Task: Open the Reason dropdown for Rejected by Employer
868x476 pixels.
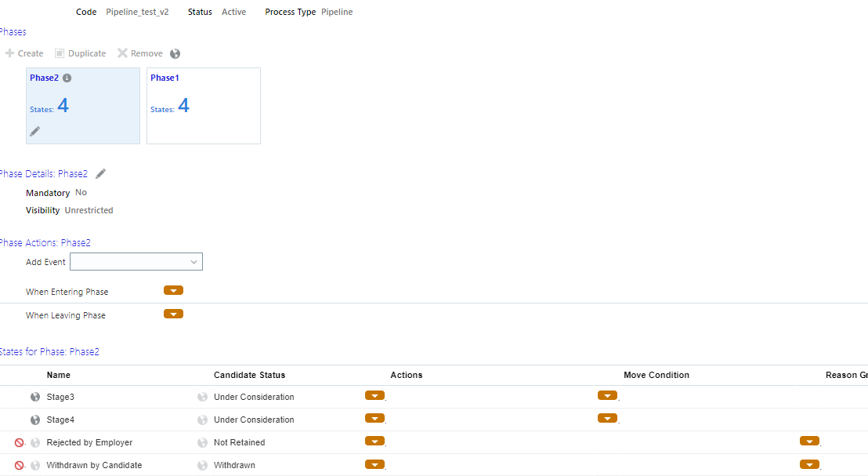Action: point(809,441)
